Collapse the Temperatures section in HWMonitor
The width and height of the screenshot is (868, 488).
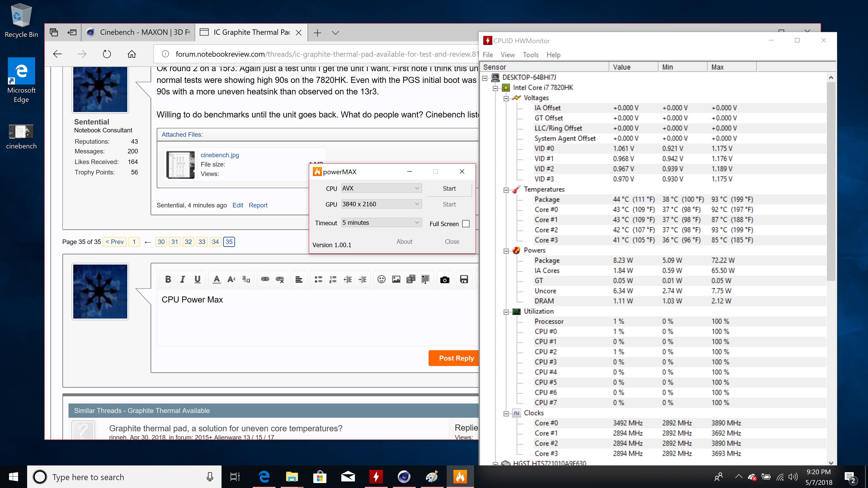(x=506, y=190)
